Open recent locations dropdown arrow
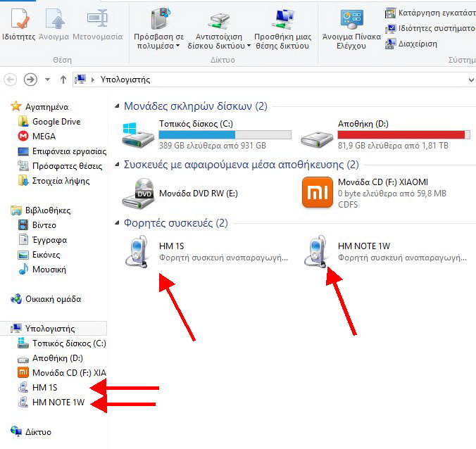The width and height of the screenshot is (476, 449). 47,80
